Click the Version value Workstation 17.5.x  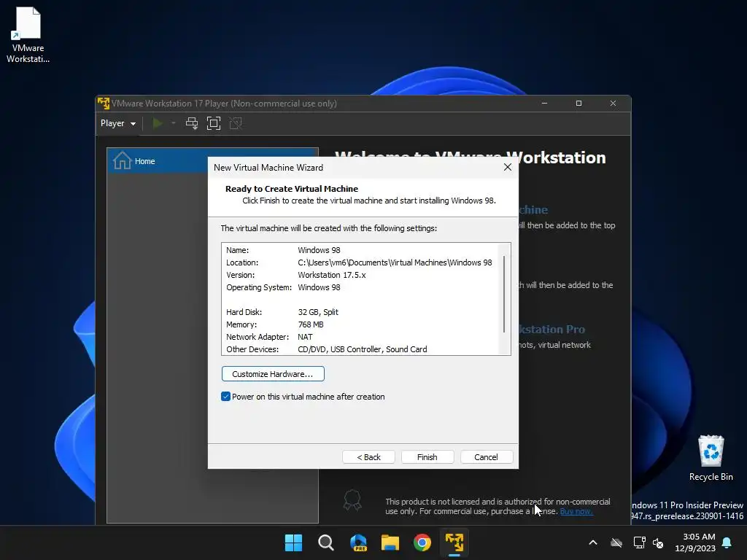(332, 275)
